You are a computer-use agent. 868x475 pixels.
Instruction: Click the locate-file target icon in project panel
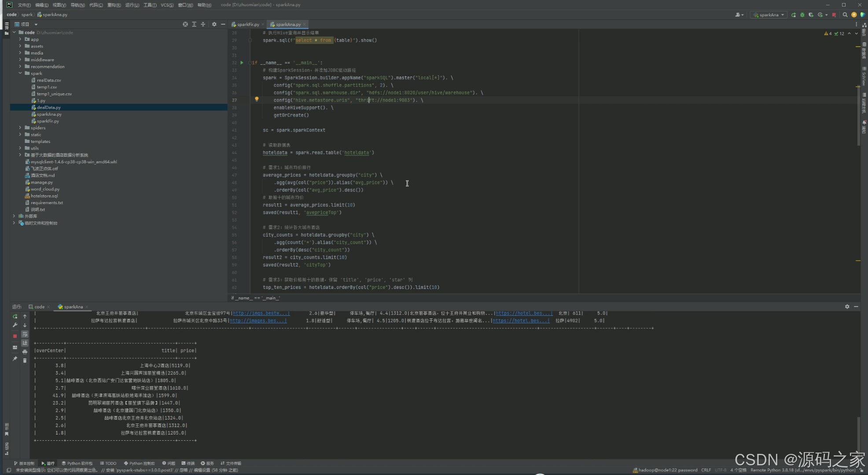tap(185, 25)
